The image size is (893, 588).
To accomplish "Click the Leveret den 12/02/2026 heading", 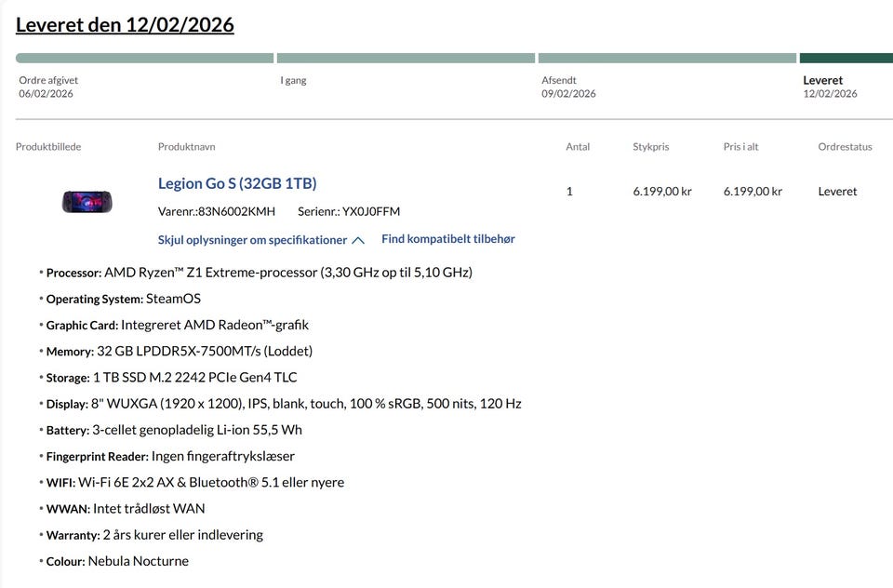I will pos(125,25).
